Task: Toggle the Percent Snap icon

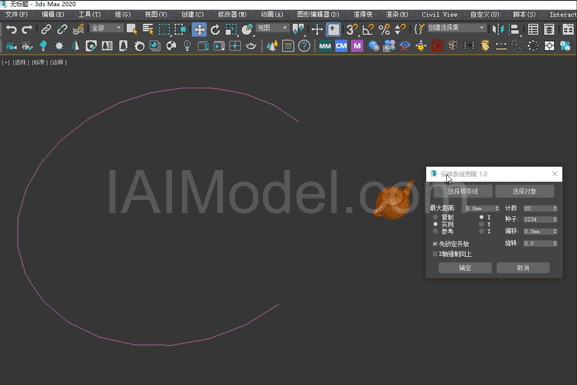Action: (384, 29)
